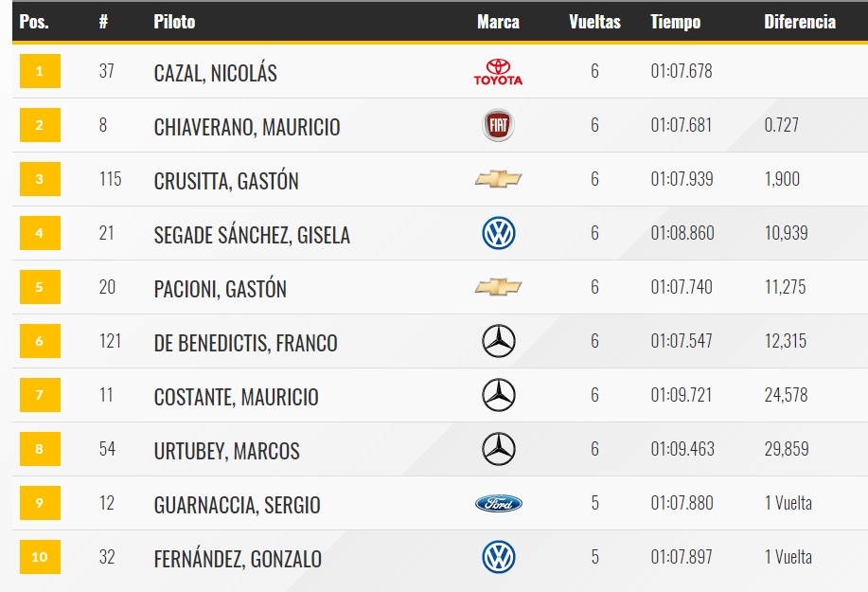Click the Mercedes logo in Urtubey's row
This screenshot has height=592, width=868.
pos(498,449)
